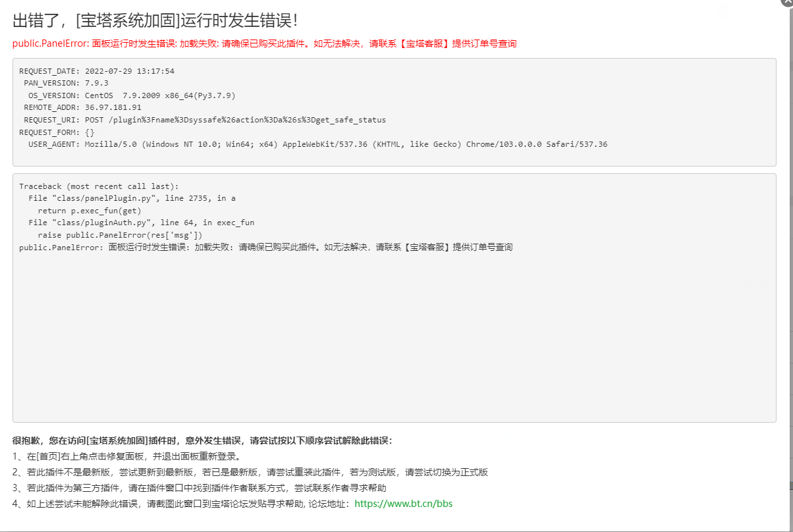Click the PAN_VERSION: 7.9.3 line
This screenshot has height=532, width=793.
66,83
